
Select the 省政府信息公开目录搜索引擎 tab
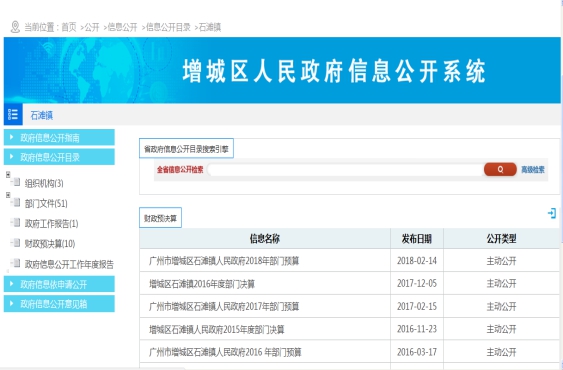point(186,148)
